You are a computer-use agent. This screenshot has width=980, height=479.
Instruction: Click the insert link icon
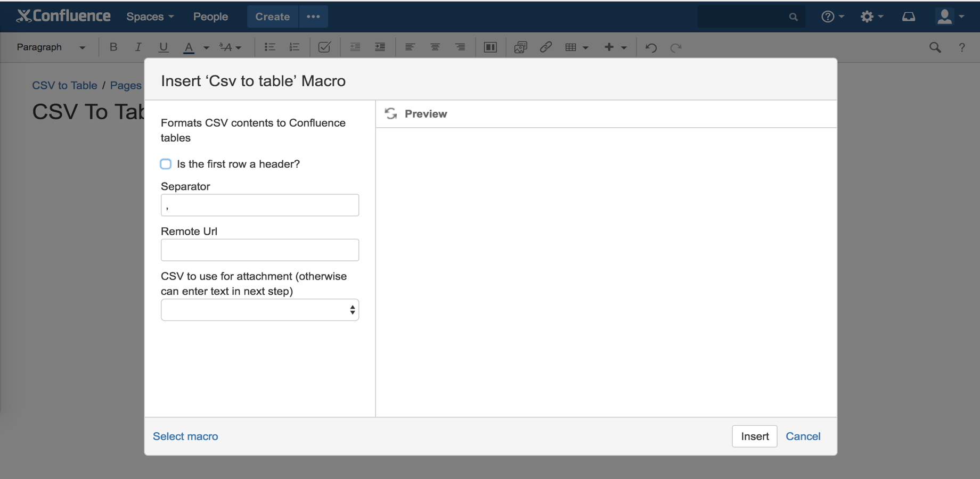click(x=545, y=47)
